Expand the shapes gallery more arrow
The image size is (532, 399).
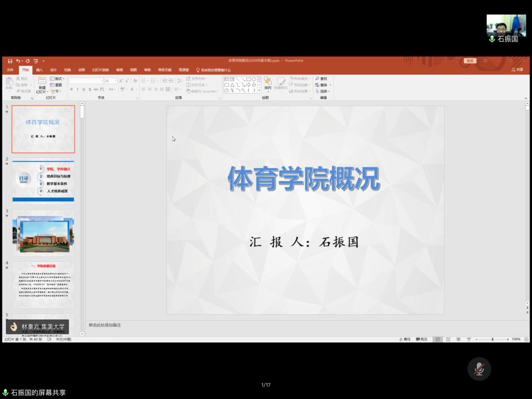259,91
